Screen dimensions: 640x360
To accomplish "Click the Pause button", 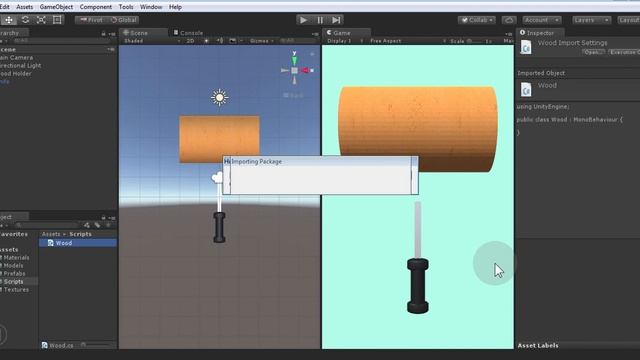I will 320,20.
